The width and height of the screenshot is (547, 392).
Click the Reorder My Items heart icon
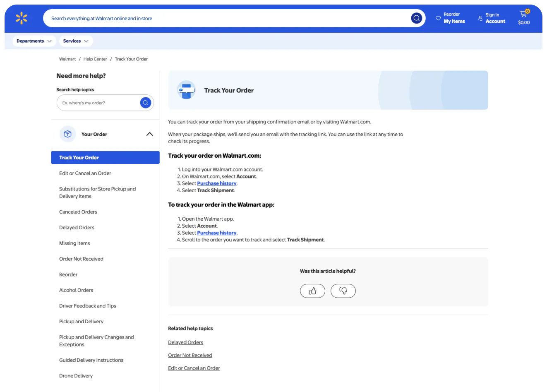point(438,18)
